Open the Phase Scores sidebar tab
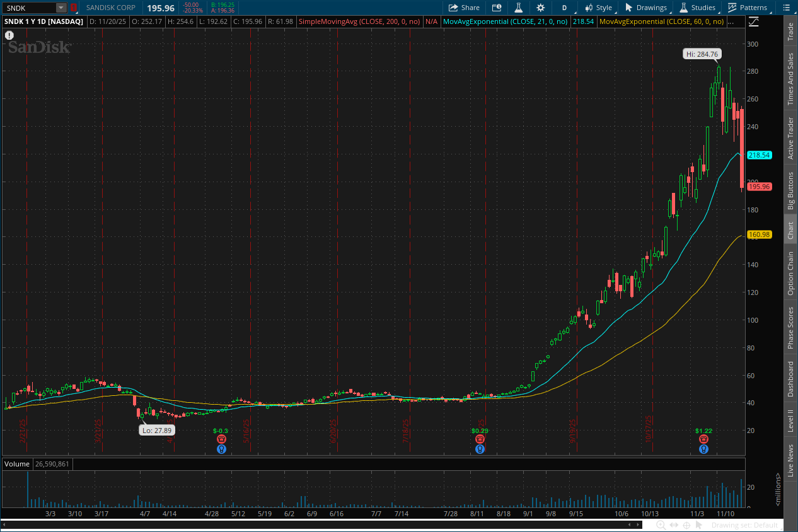798x532 pixels. [x=790, y=328]
